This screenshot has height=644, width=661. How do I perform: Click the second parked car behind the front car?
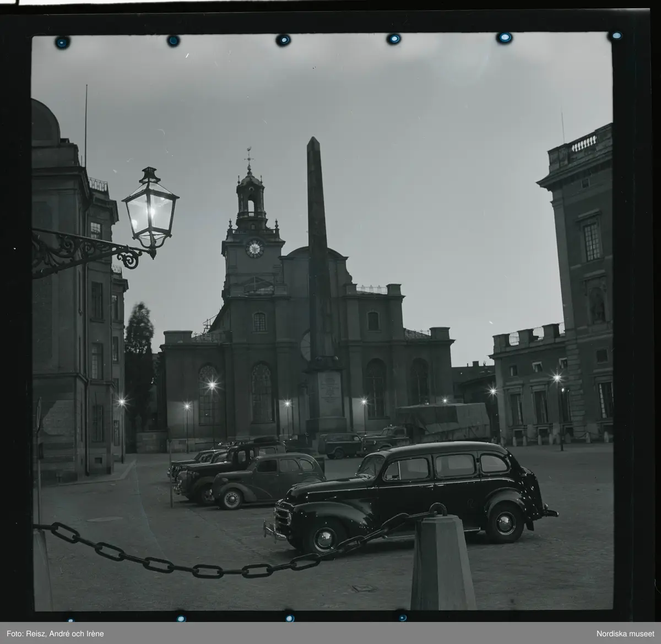(267, 478)
